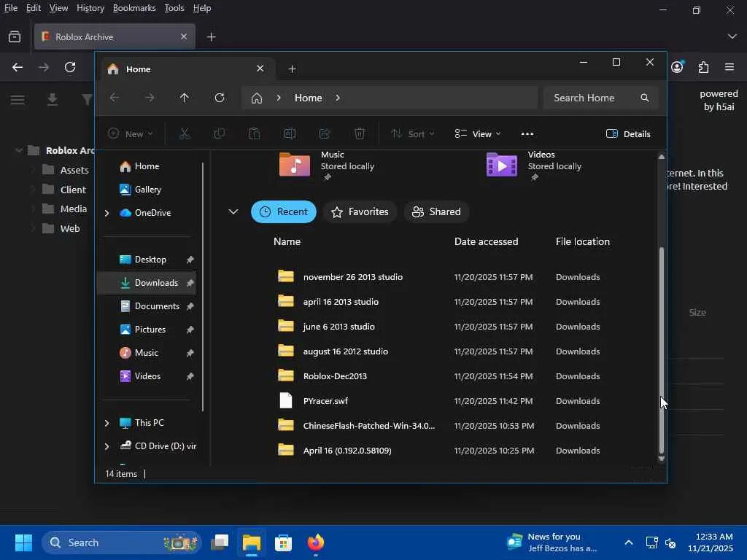Select the Favorites tab

(x=360, y=212)
